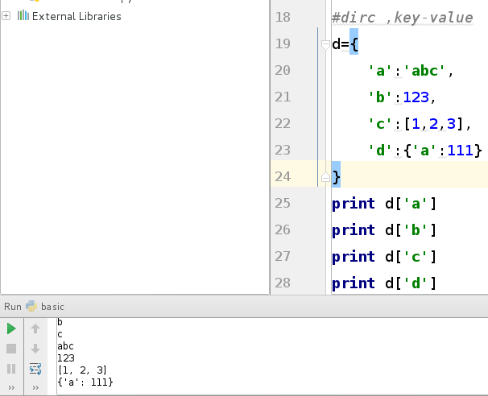Click line number 21 in the gutter
Viewport: 488px width, 396px height.
(283, 97)
